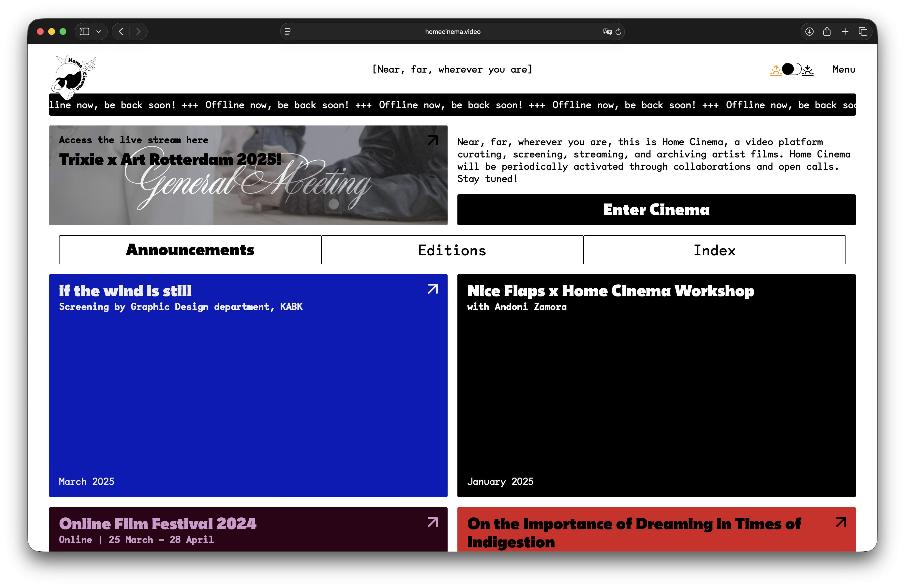905x588 pixels.
Task: Click arrow on Importance of Dreaming card
Action: tap(841, 522)
